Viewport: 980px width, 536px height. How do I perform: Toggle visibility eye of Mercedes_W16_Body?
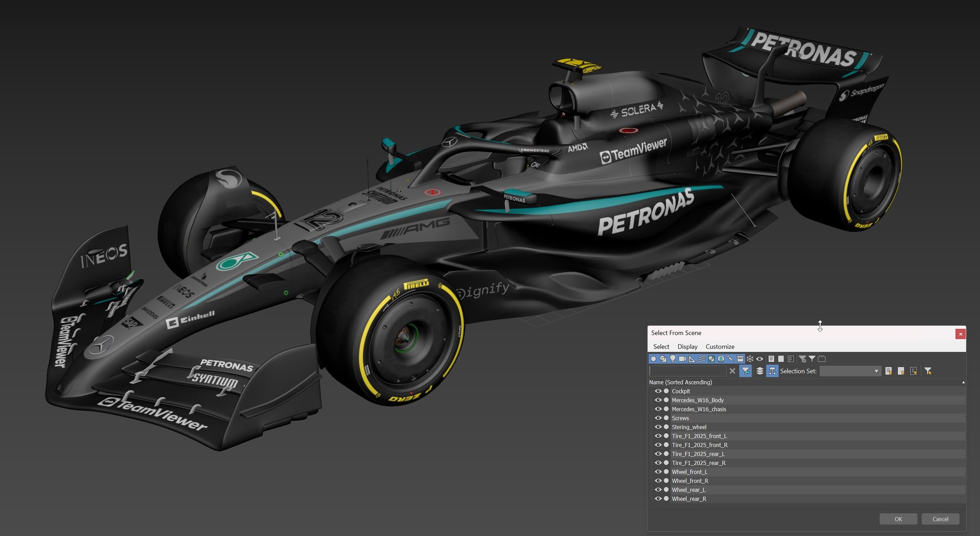click(658, 400)
